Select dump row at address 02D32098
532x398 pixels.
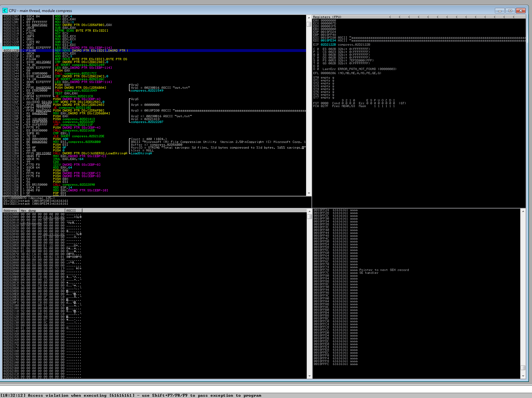(42, 268)
